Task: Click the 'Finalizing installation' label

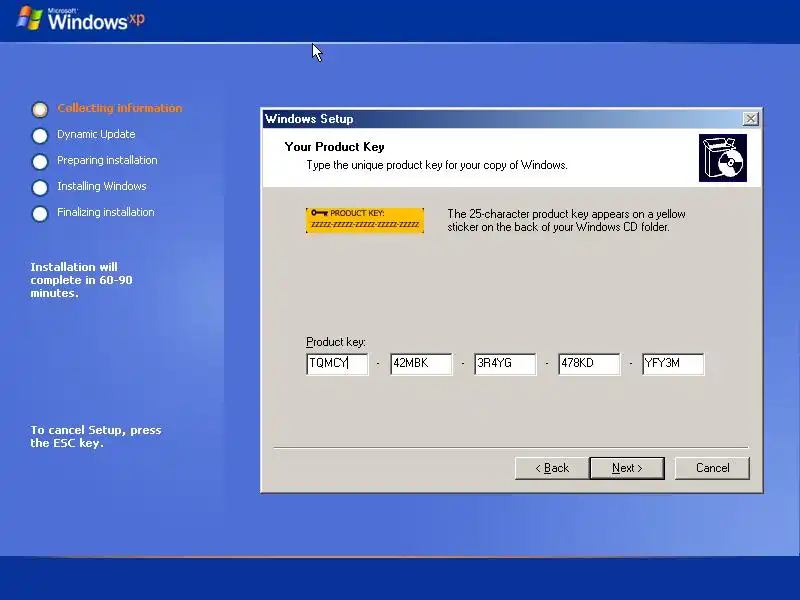Action: point(106,212)
